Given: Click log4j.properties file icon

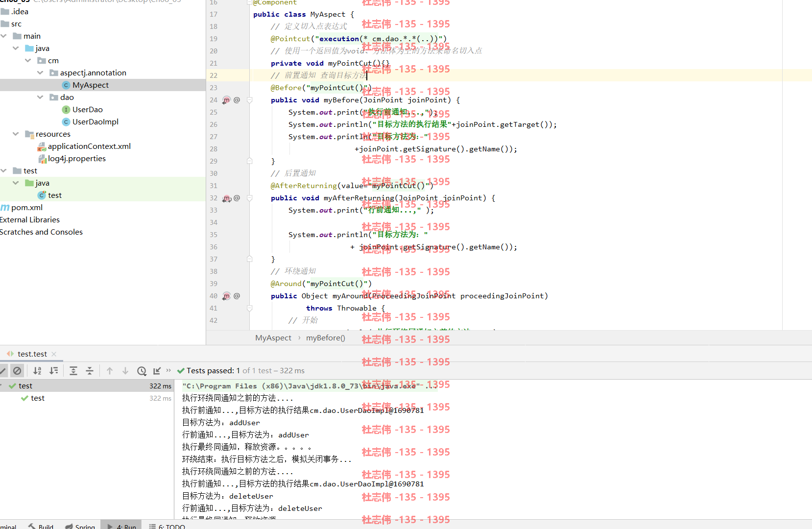Looking at the screenshot, I should [x=42, y=158].
